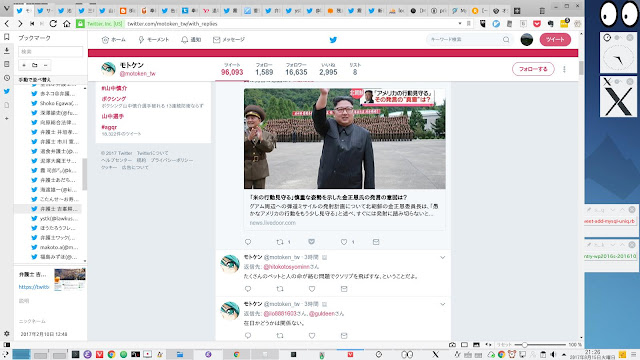Like the news article tweet
Image resolution: width=640 pixels, height=360 pixels.
pyautogui.click(x=344, y=242)
